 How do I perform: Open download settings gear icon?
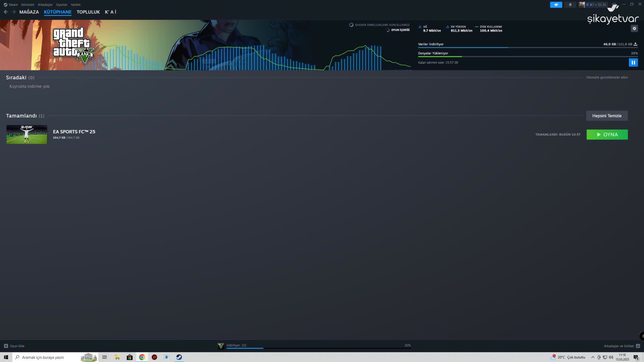pyautogui.click(x=634, y=28)
